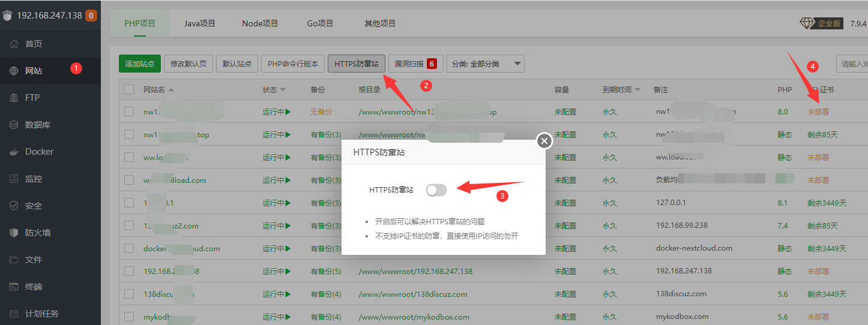This screenshot has width=868, height=325.
Task: Click the 网站 globe icon
Action: click(x=14, y=71)
